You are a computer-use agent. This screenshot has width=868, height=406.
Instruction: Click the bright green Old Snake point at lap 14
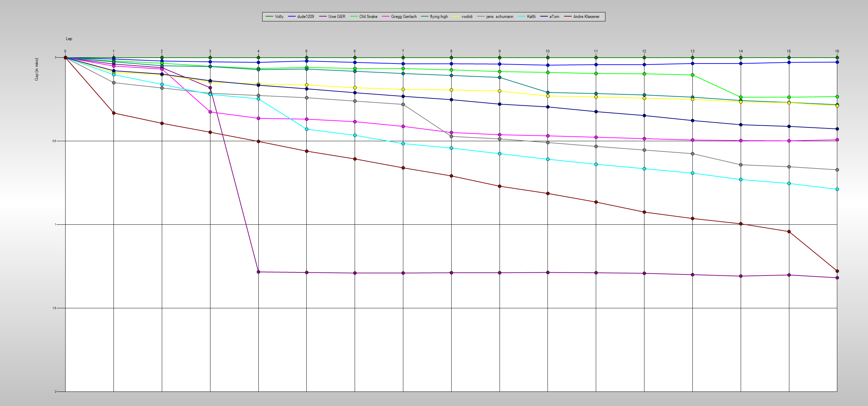coord(741,97)
